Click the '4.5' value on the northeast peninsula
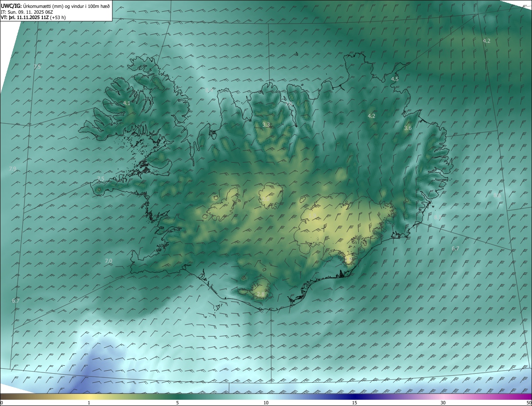This screenshot has height=406, width=532. (x=395, y=79)
